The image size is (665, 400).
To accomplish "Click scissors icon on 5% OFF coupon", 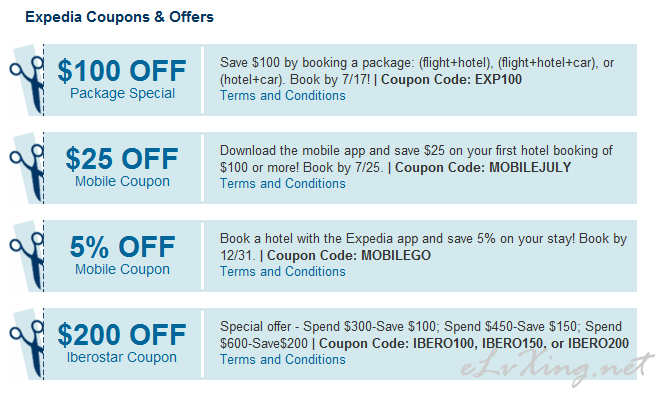I will pyautogui.click(x=27, y=257).
